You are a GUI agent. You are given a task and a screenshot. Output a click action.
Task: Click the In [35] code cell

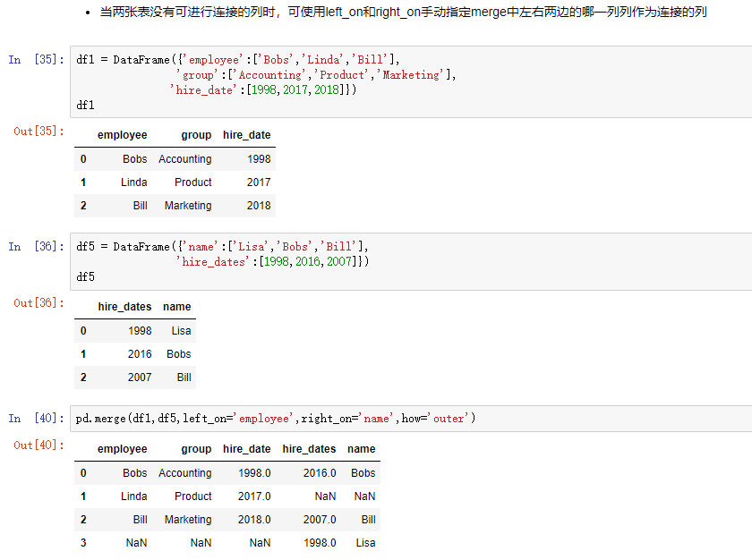point(411,82)
